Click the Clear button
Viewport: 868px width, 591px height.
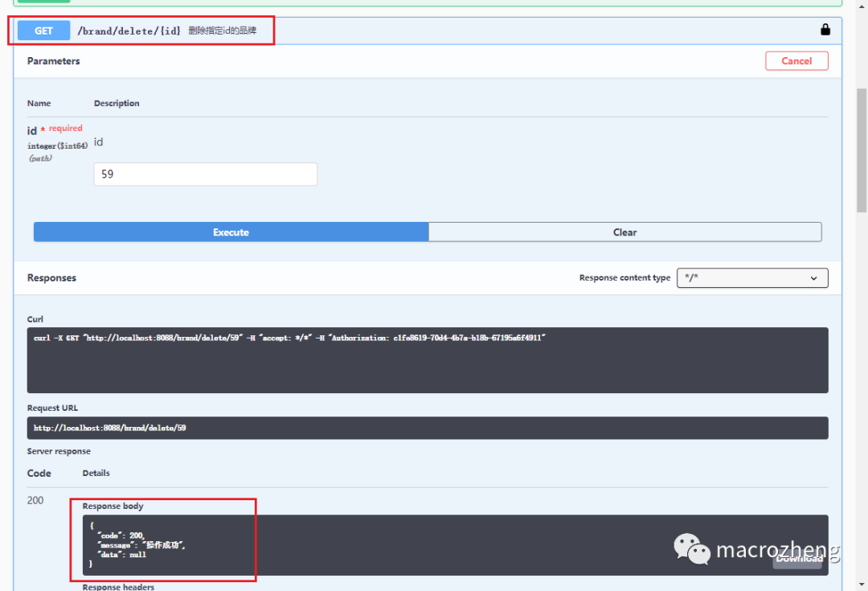point(624,232)
